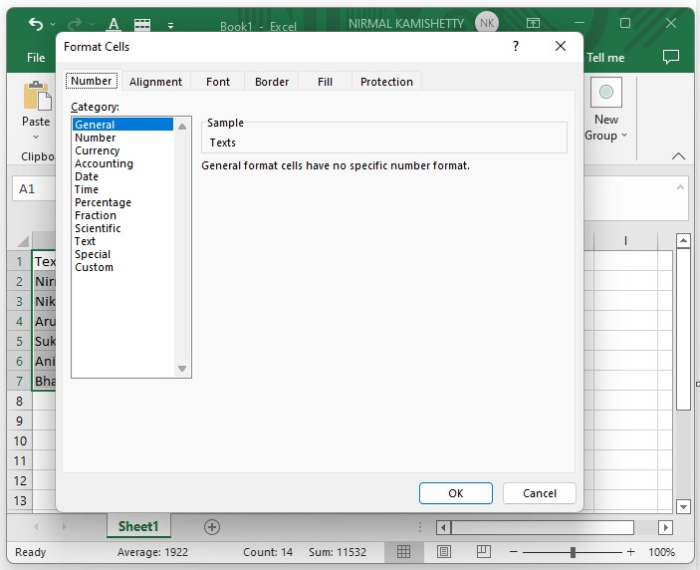Expand the Customize Quick Access Toolbar dropdown
The image size is (700, 570).
(170, 25)
